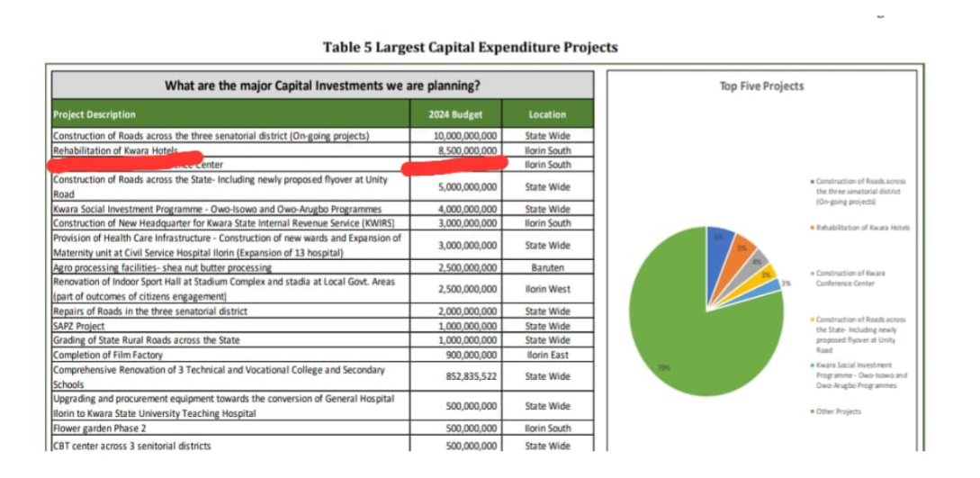This screenshot has height=478, width=980.
Task: Select the 'SAPZ Project' row description
Action: [x=79, y=326]
